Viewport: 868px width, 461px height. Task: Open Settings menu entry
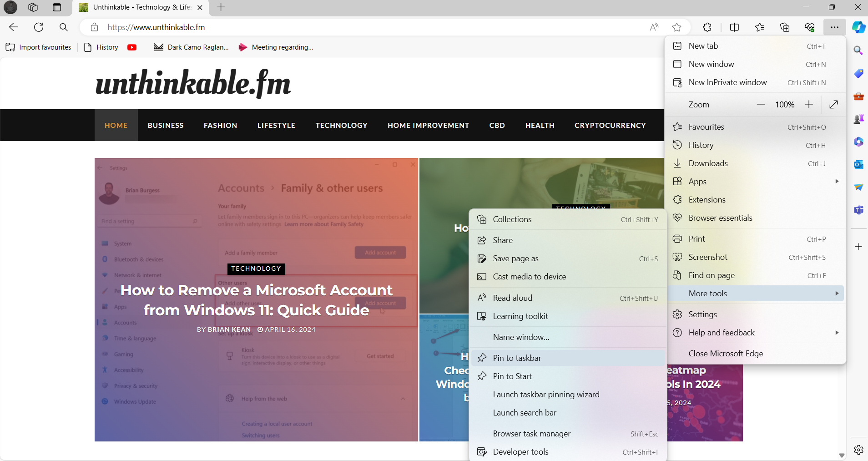click(756, 314)
